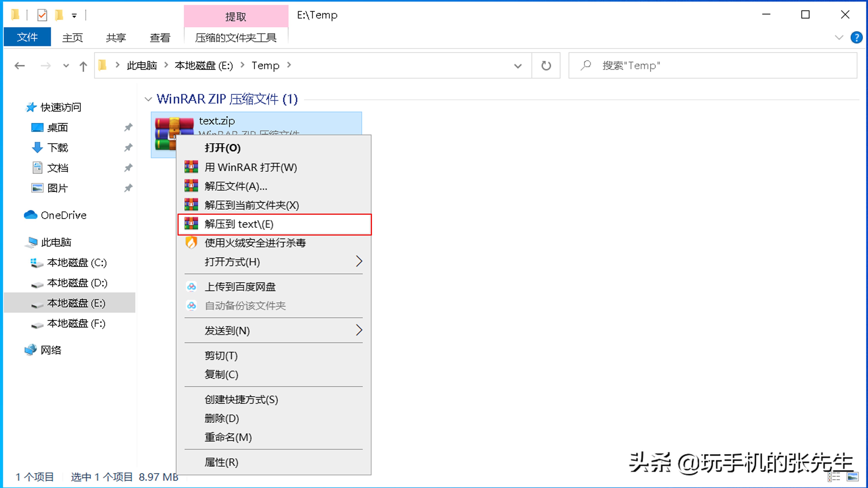Open the address bar history chevron
The image size is (868, 488).
518,66
